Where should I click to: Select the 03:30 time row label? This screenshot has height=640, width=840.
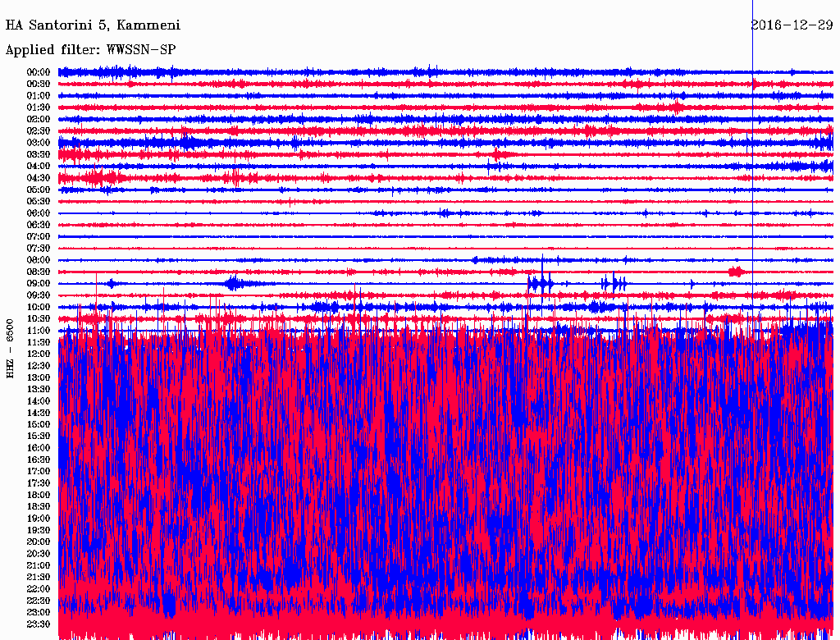pyautogui.click(x=39, y=155)
